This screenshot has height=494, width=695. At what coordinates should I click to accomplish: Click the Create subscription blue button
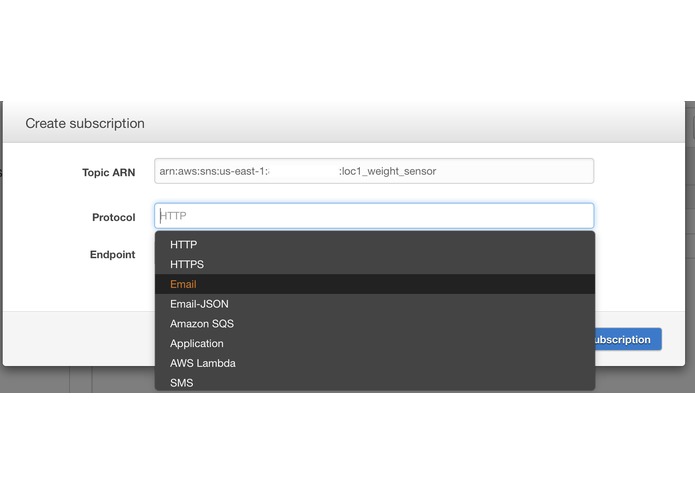pyautogui.click(x=628, y=339)
